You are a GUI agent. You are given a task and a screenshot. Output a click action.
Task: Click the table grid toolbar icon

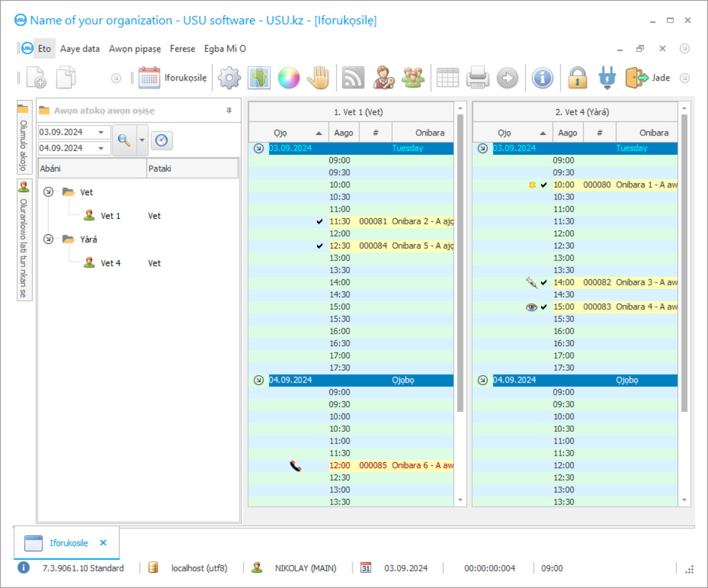click(448, 77)
